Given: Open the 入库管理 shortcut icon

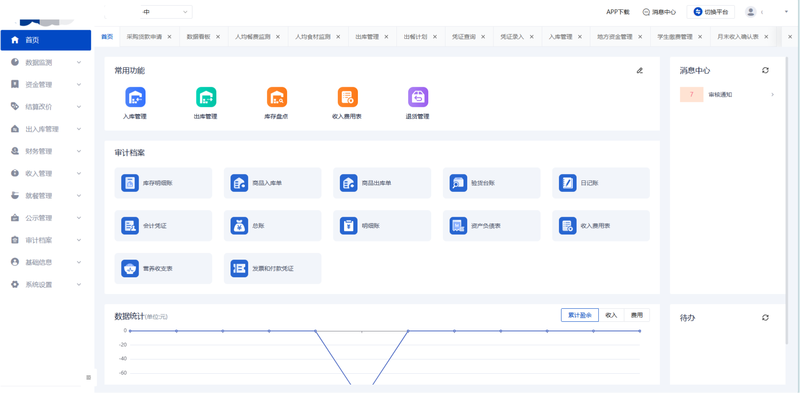Looking at the screenshot, I should (x=135, y=97).
